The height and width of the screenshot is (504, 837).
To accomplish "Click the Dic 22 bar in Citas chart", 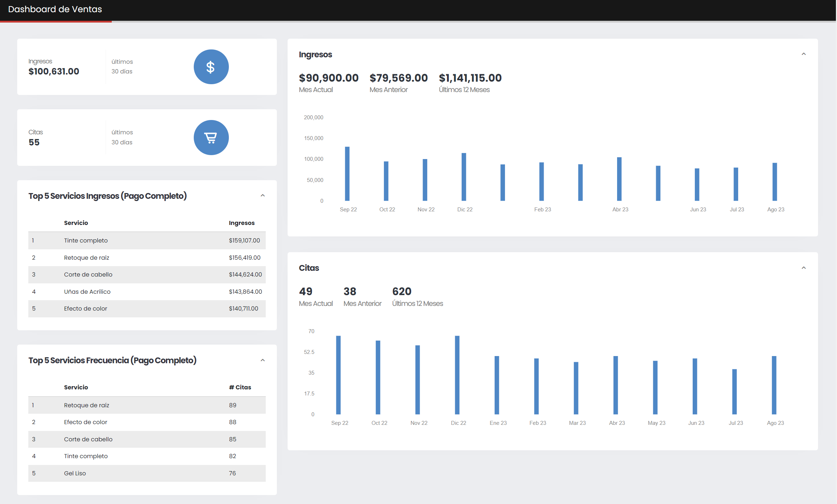I will (457, 375).
